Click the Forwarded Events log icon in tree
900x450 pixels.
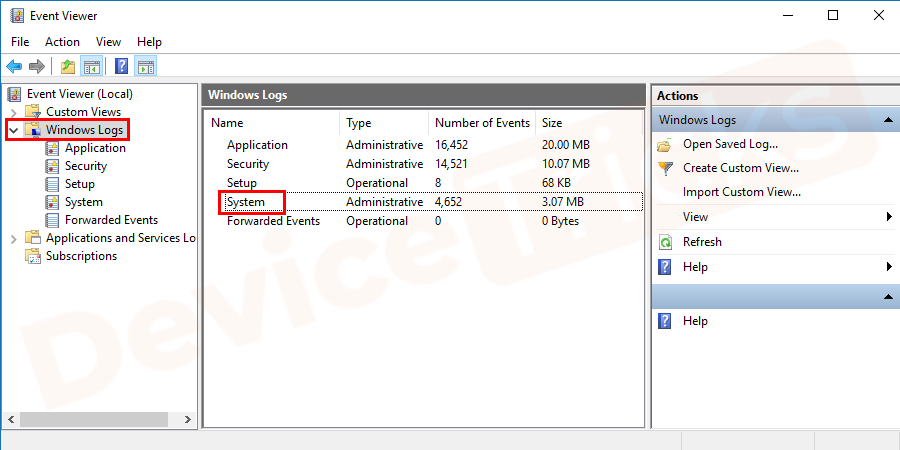tap(52, 220)
